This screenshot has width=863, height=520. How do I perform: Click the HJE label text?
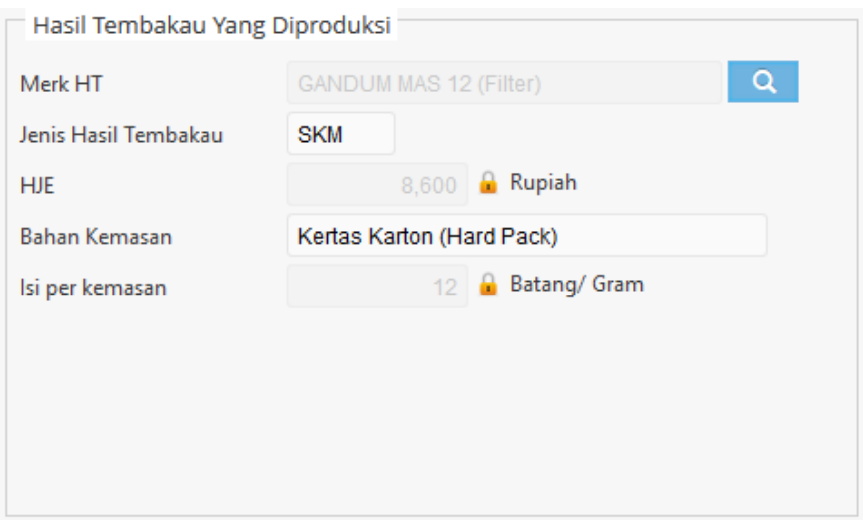click(34, 186)
